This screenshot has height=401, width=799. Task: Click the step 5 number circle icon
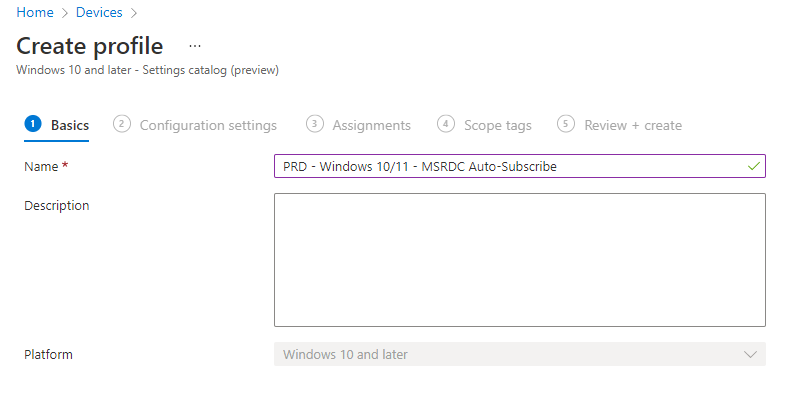coord(566,124)
